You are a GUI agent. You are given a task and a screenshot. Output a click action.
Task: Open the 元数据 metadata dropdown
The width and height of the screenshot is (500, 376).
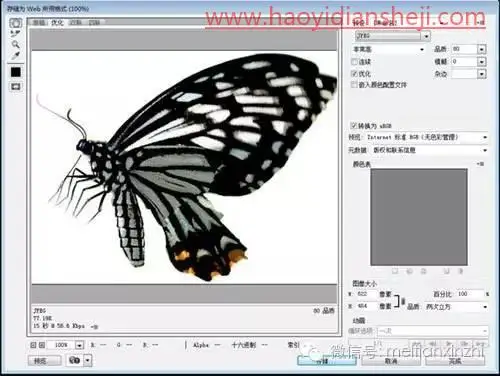point(429,150)
